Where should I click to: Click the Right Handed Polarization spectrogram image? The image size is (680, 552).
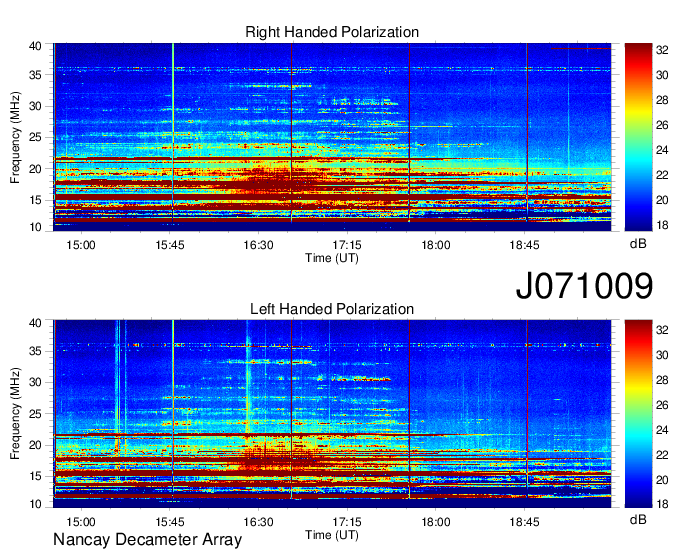coord(332,137)
